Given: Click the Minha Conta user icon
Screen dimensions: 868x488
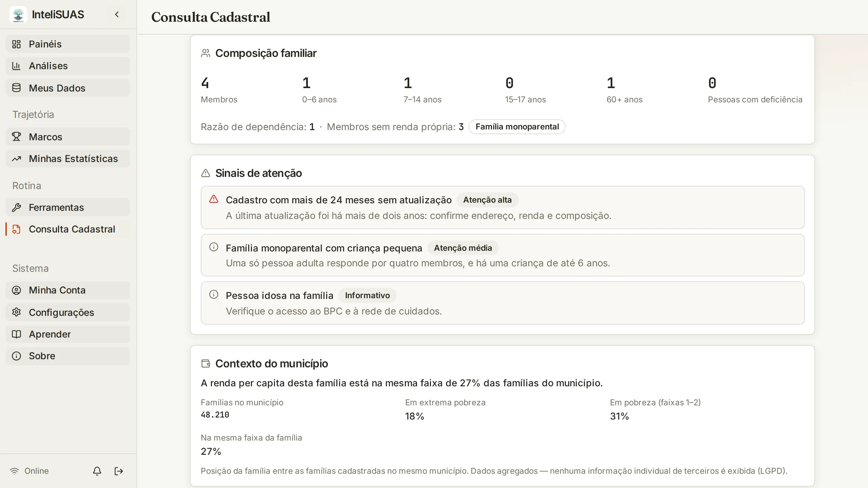Looking at the screenshot, I should (x=16, y=290).
